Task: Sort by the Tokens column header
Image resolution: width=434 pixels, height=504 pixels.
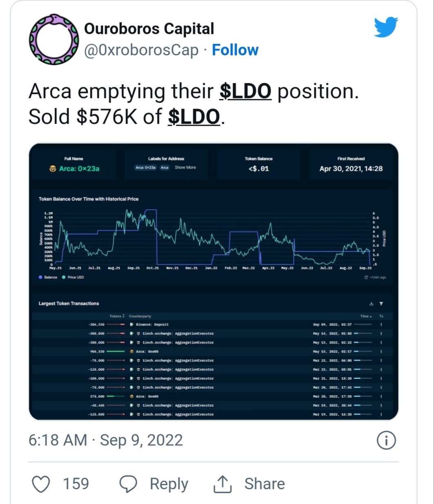Action: [x=117, y=316]
